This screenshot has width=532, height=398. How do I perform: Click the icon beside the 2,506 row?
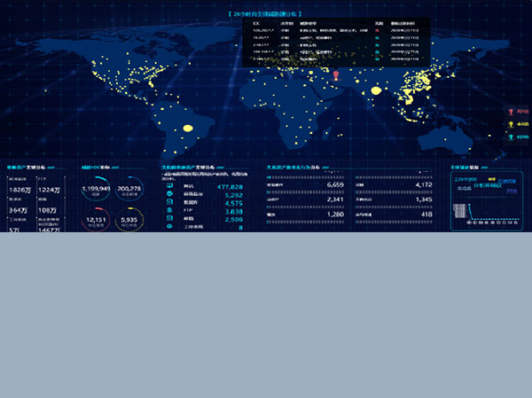pos(169,219)
